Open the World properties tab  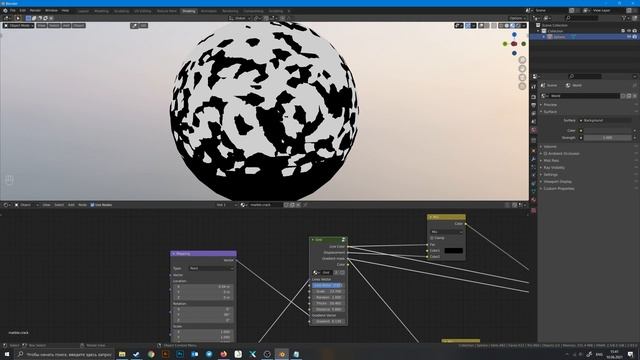[533, 130]
